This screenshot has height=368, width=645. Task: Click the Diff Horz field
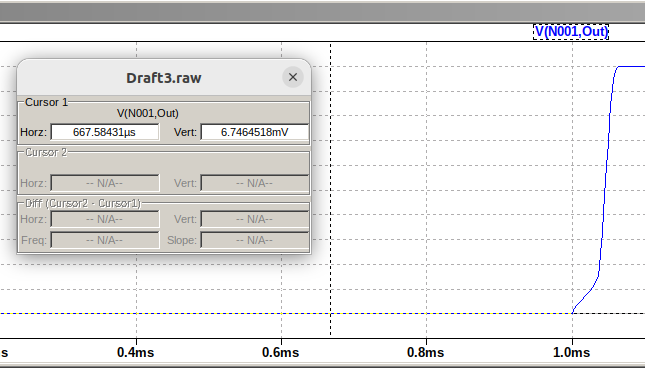click(x=105, y=219)
